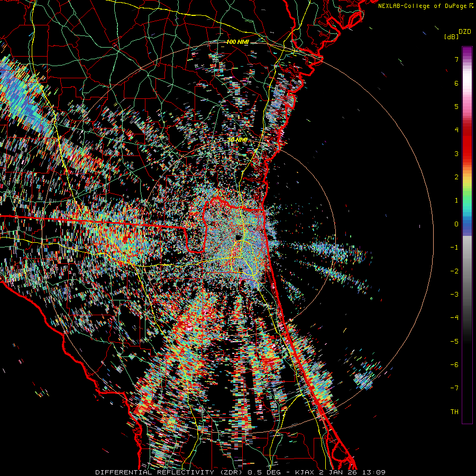Screen dimensions: 476x476
Task: Click the 2 value on the color scale
Action: tap(456, 177)
